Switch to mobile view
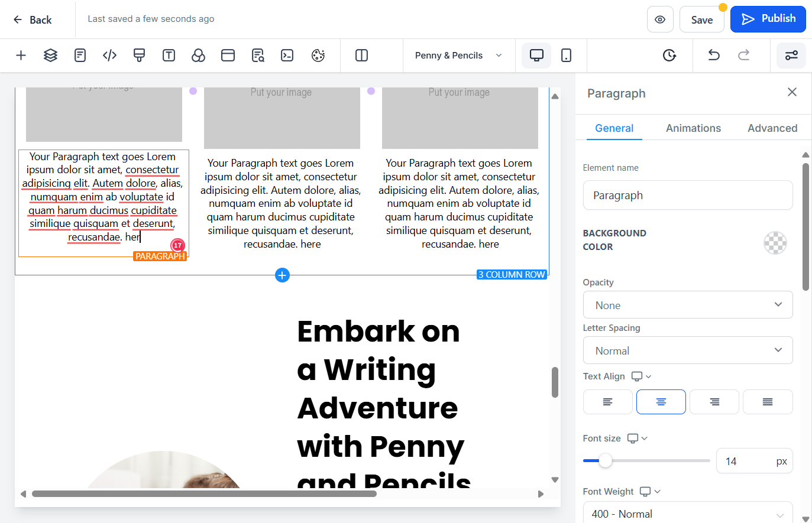Viewport: 812px width, 523px height. point(566,56)
